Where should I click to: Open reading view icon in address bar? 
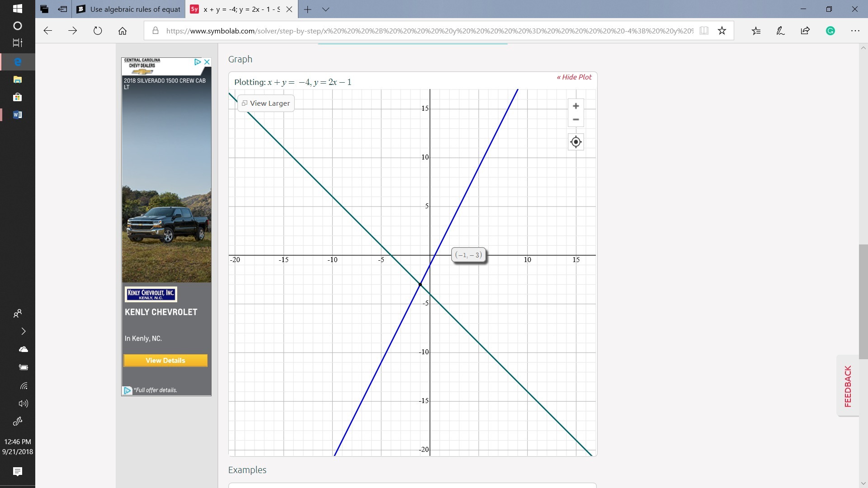(x=704, y=31)
